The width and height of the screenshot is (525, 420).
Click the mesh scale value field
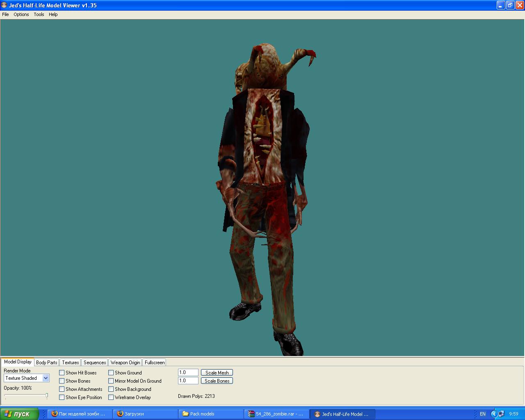188,372
